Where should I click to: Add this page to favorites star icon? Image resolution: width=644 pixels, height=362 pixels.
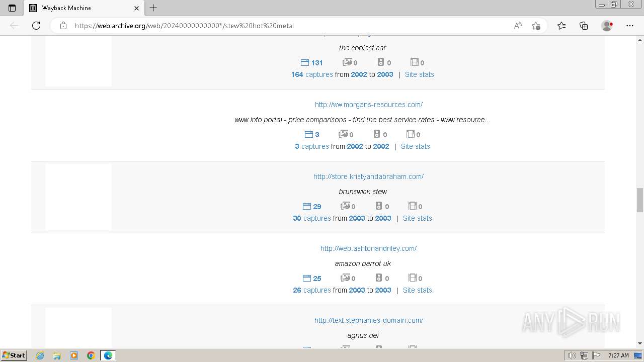(536, 26)
